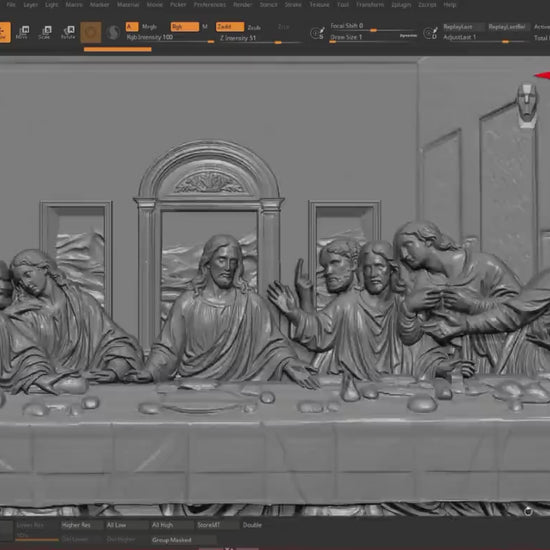Adjust the Z Intensity slider
The width and height of the screenshot is (550, 550).
pos(260,39)
